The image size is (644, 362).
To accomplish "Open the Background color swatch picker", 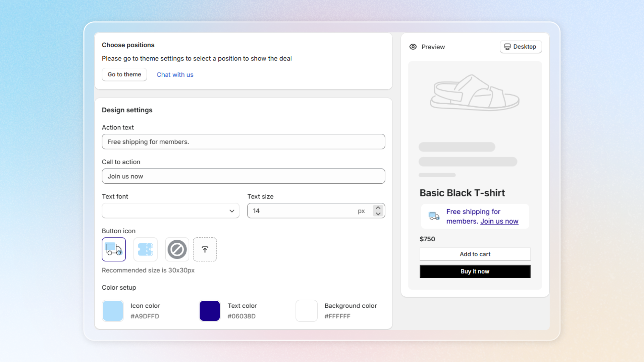I will click(x=306, y=311).
